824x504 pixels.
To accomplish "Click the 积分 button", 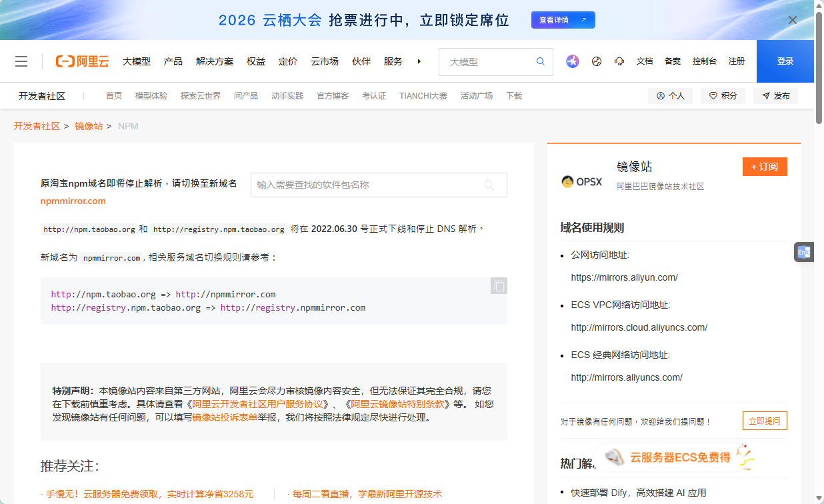I will (723, 96).
